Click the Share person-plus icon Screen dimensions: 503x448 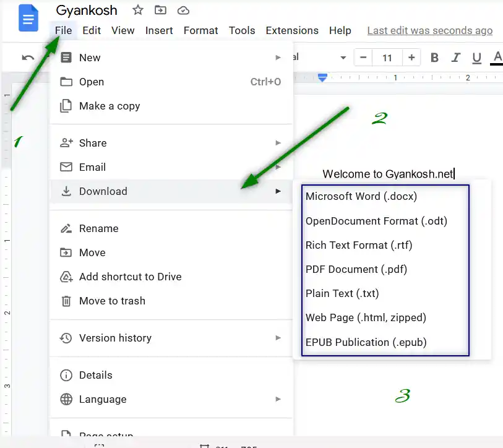point(66,142)
